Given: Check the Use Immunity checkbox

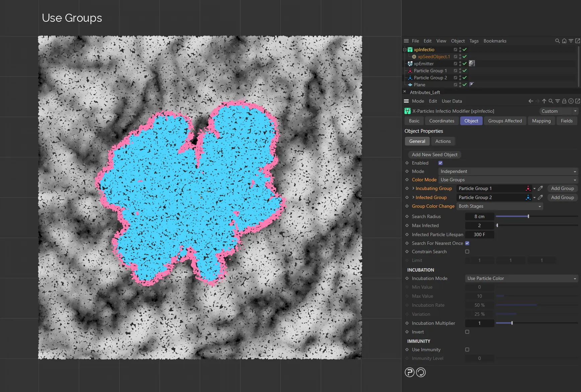Looking at the screenshot, I should (467, 350).
